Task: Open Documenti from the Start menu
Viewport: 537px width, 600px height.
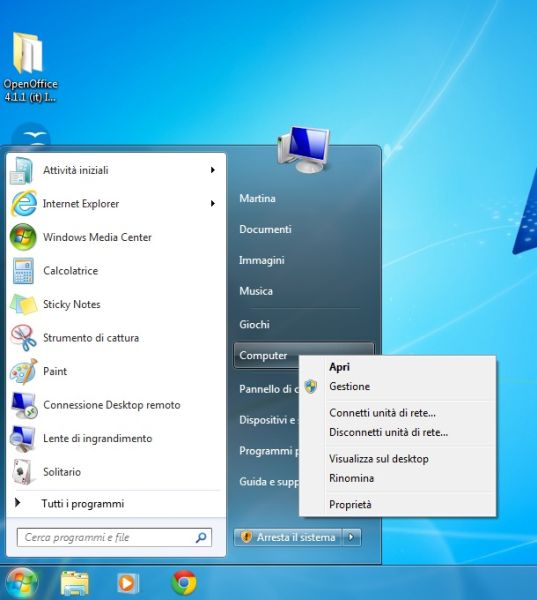Action: 265,229
